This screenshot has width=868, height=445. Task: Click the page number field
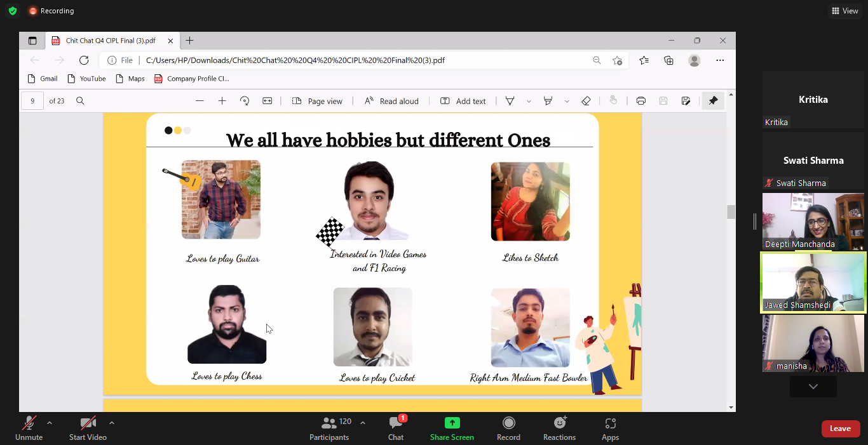[32, 101]
